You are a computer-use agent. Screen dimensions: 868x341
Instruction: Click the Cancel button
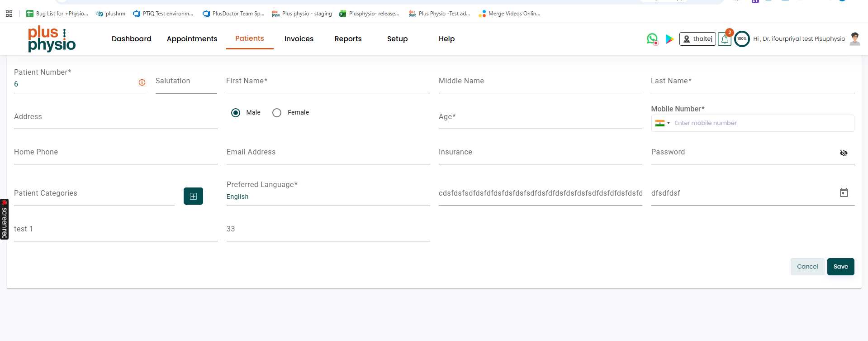click(x=807, y=267)
